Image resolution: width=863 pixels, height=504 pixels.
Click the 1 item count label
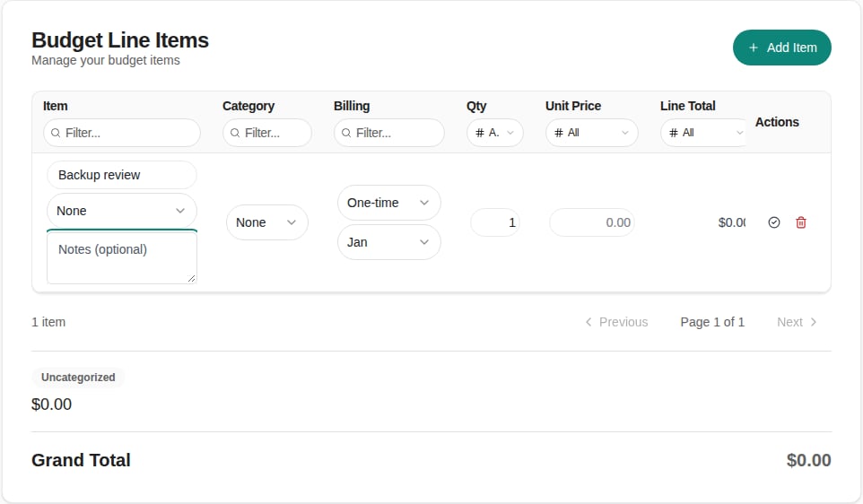48,322
